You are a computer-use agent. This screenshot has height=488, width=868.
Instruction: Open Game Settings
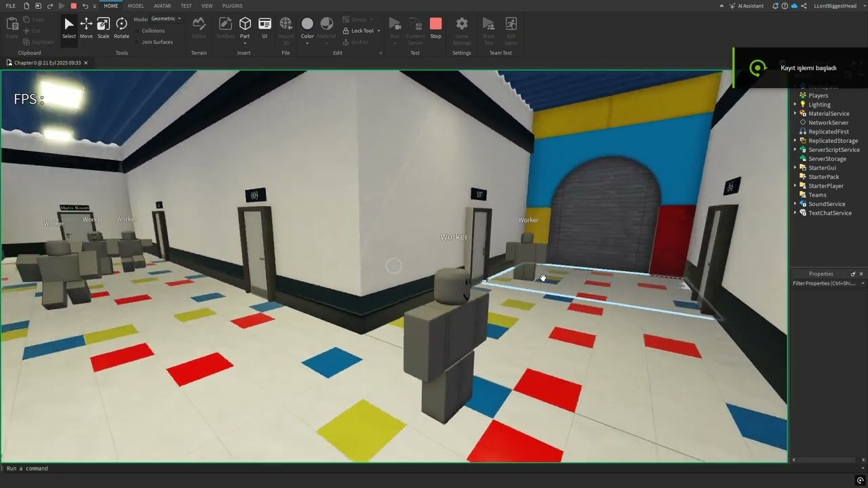click(462, 30)
